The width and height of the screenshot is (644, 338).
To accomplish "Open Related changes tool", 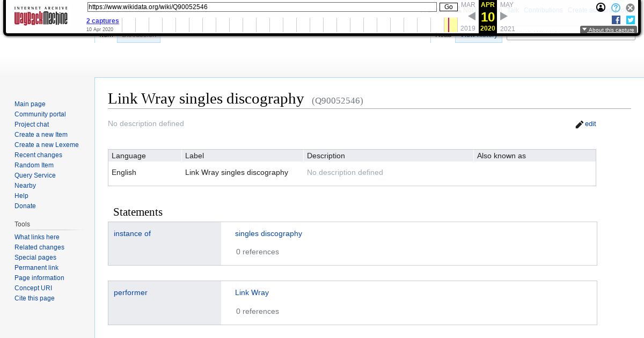I will [39, 247].
